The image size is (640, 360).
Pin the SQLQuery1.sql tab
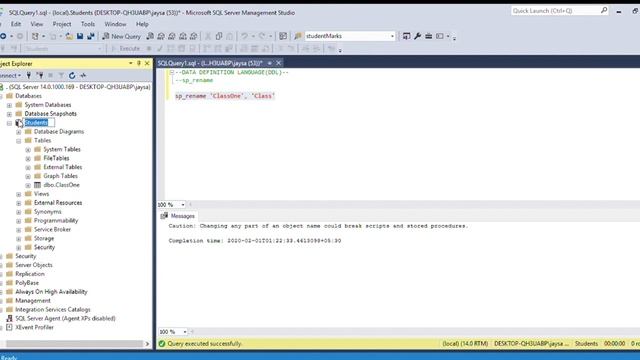270,63
